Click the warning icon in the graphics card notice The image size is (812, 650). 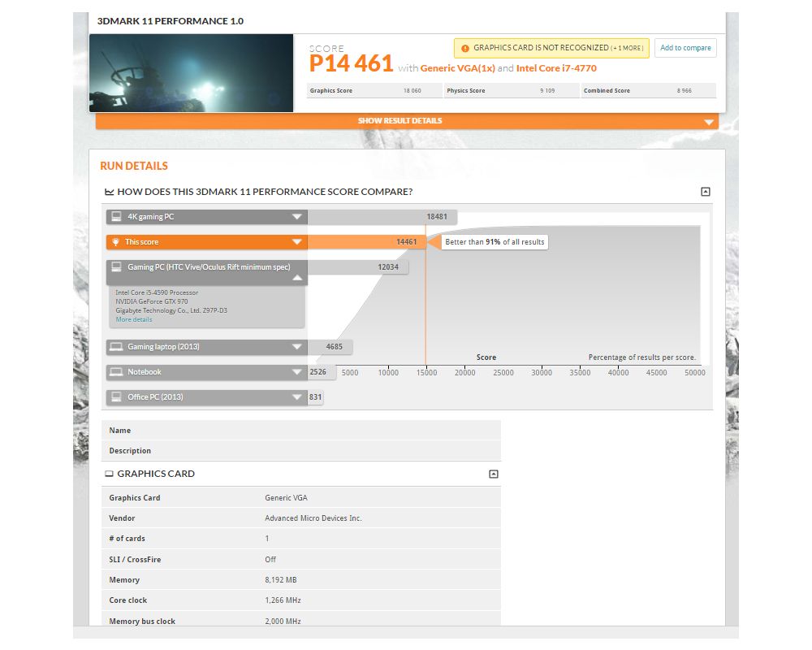[x=464, y=48]
